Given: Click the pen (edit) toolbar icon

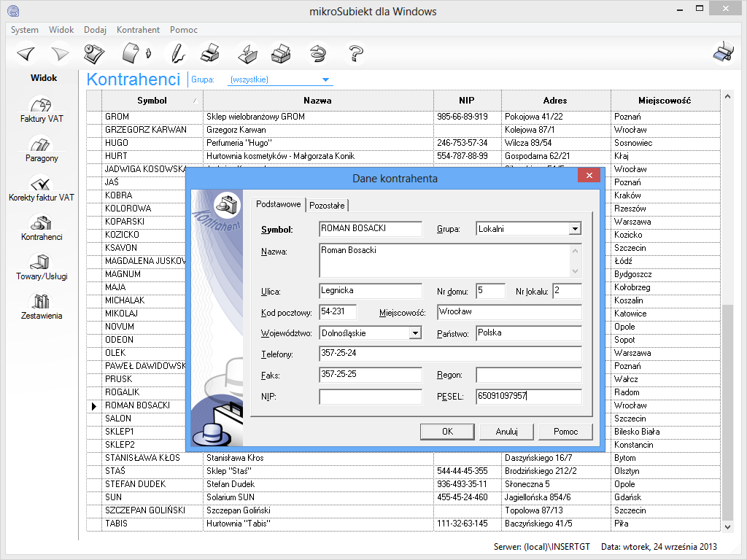Looking at the screenshot, I should click(178, 53).
